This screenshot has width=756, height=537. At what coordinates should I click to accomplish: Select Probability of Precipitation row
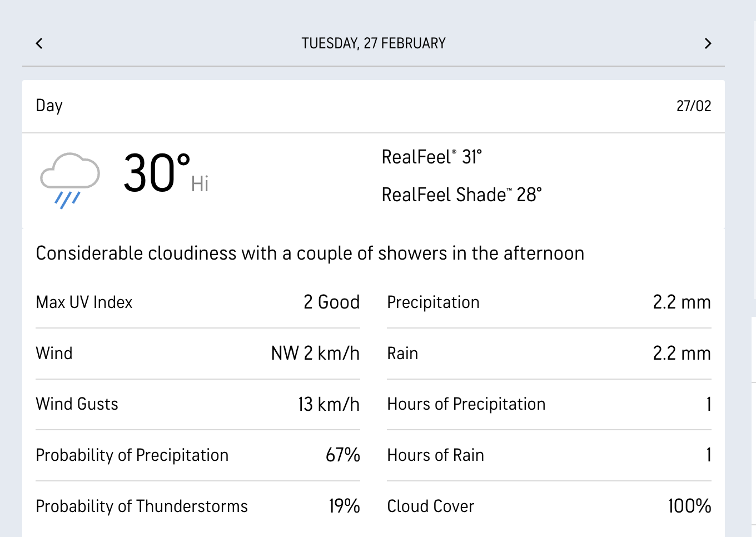click(x=197, y=455)
